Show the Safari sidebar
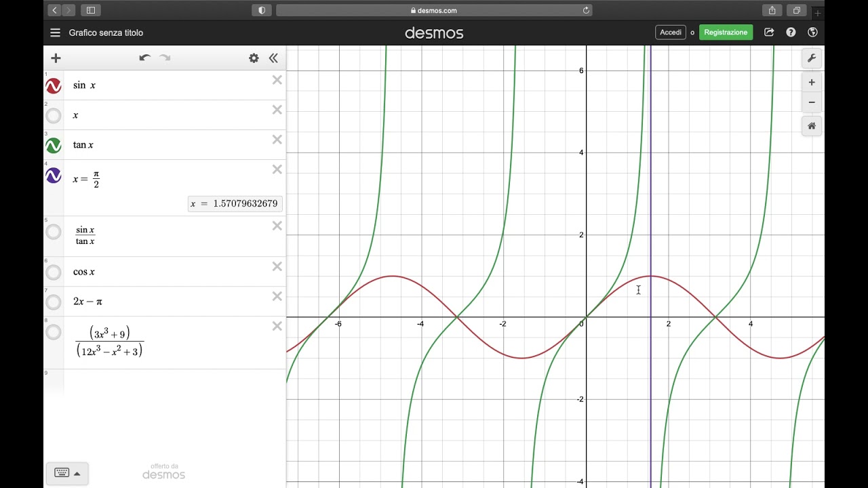Image resolution: width=868 pixels, height=488 pixels. [90, 10]
